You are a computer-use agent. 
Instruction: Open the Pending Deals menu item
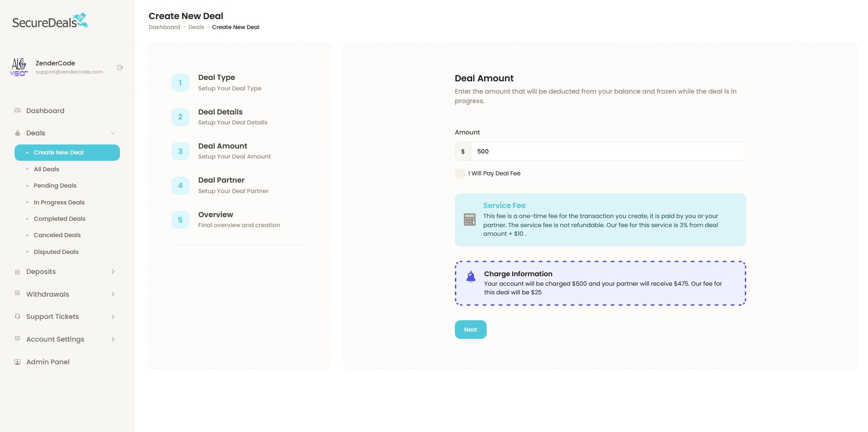pos(55,185)
